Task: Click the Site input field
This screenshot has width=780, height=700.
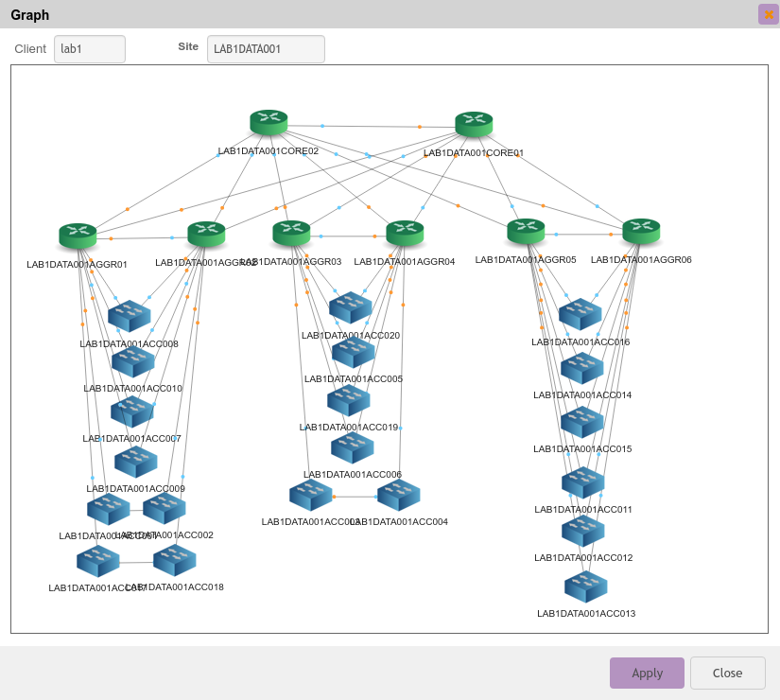Action: pyautogui.click(x=266, y=49)
